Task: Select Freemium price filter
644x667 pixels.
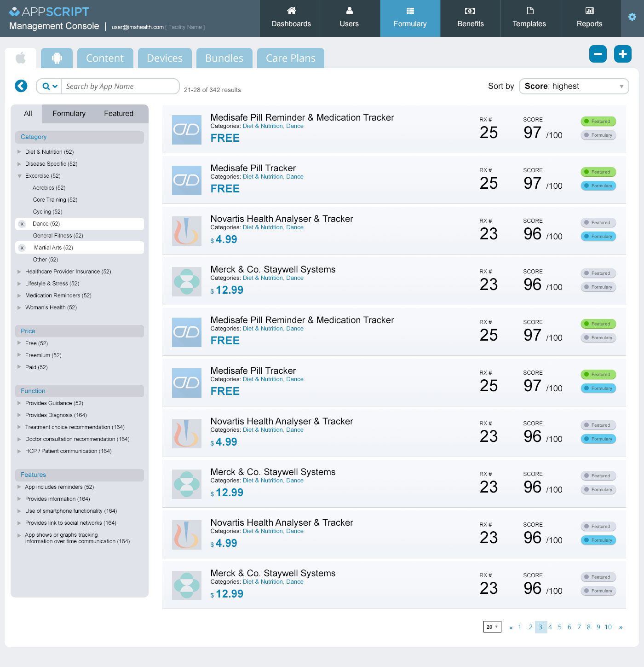Action: [43, 355]
